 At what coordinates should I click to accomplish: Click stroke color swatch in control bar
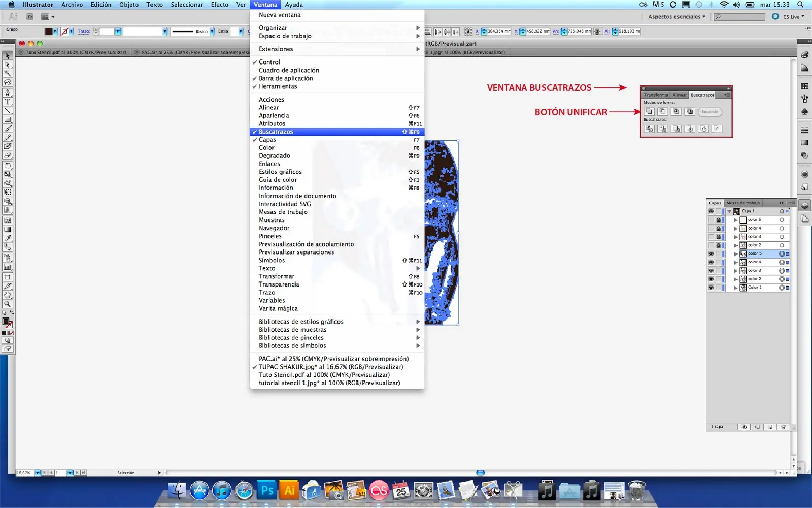click(x=64, y=31)
